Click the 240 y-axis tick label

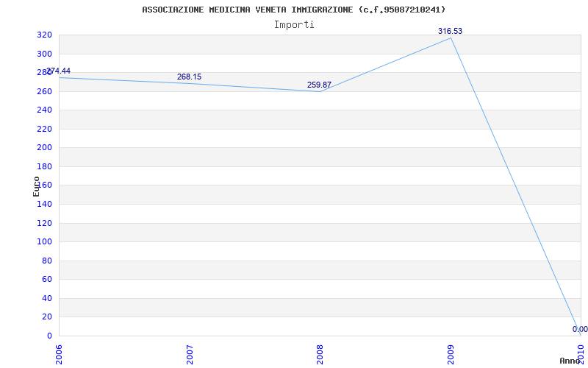[44, 110]
